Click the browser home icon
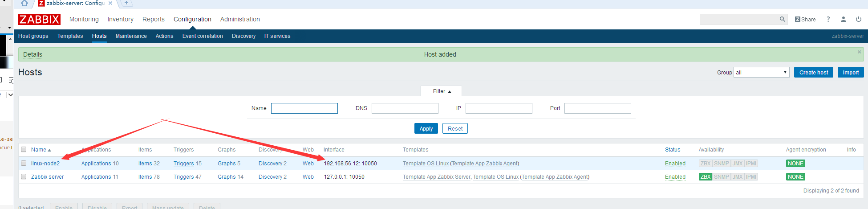The width and height of the screenshot is (868, 209). click(x=24, y=3)
